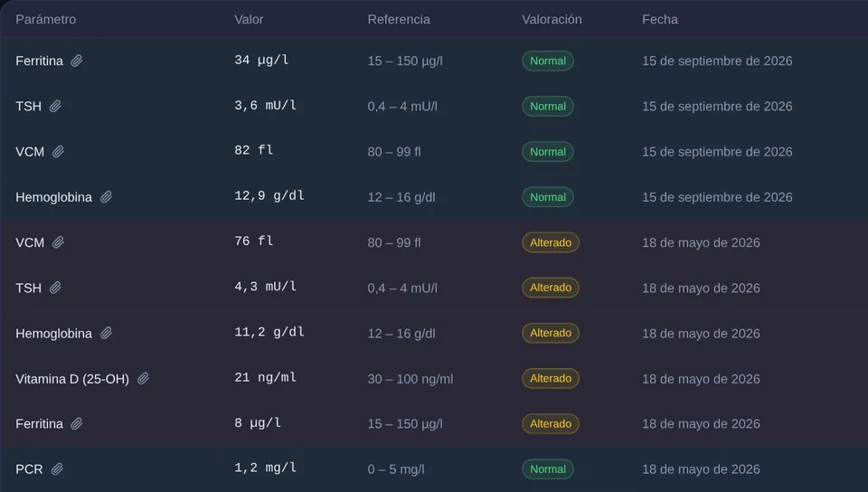Click Hemoglobina name in 15 de septiembre row
Image resolution: width=868 pixels, height=492 pixels.
(x=53, y=197)
